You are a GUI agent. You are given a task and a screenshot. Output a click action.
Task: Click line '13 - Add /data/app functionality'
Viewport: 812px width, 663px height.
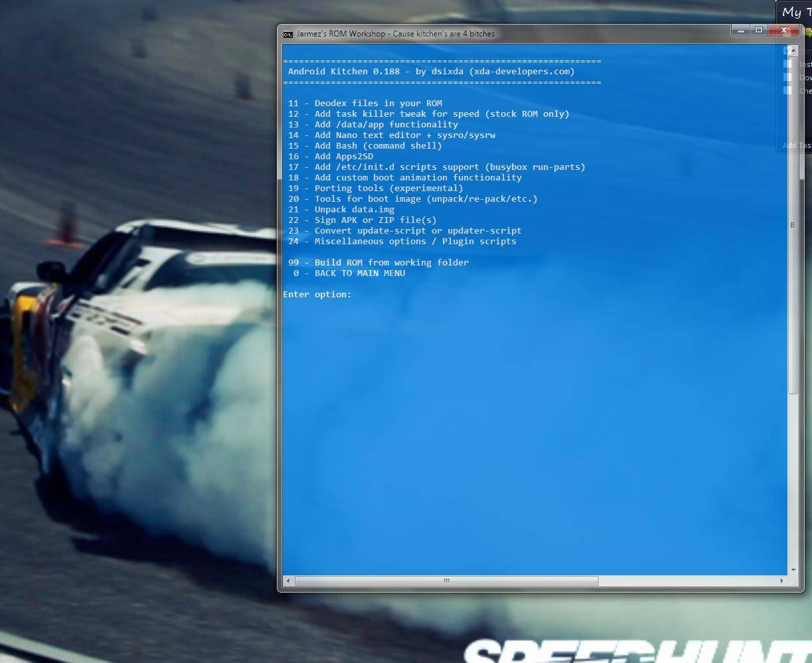373,124
